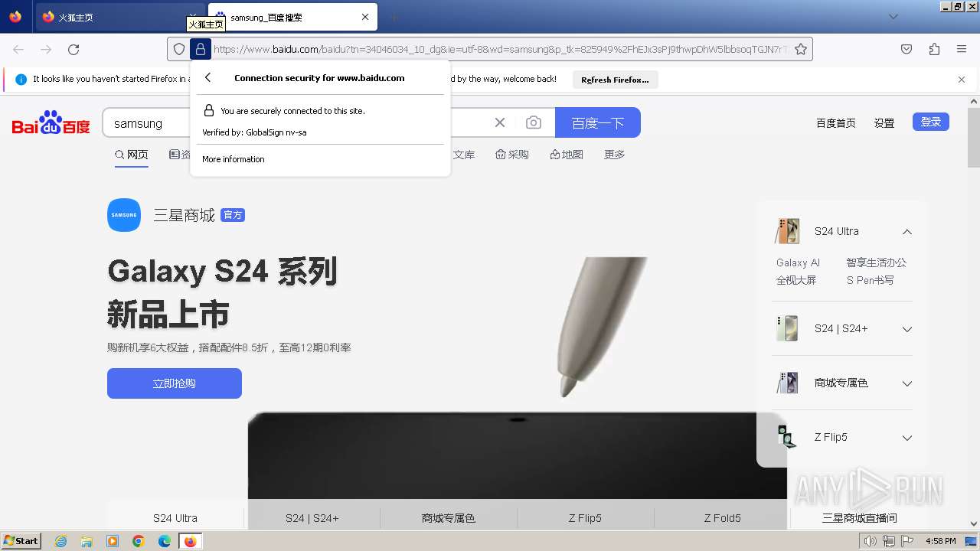980x551 pixels.
Task: Open Save to Pocket icon
Action: (x=906, y=49)
